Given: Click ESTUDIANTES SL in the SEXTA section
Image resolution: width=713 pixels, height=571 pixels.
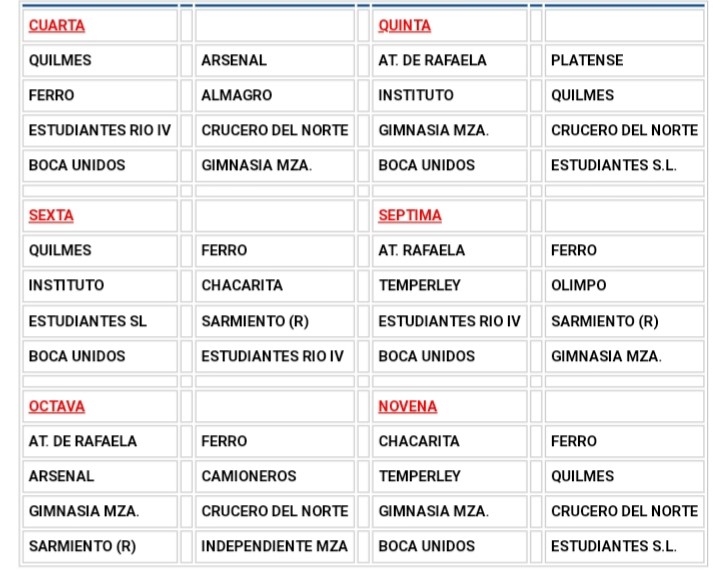Looking at the screenshot, I should pos(88,321).
